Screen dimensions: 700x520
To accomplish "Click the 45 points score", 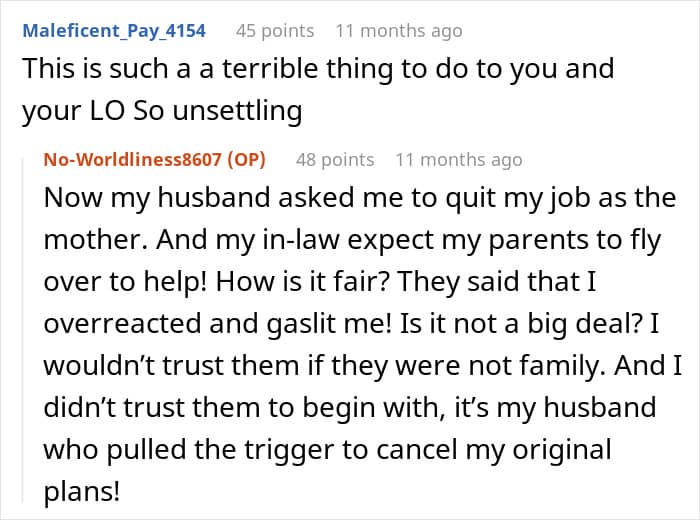I will [274, 30].
